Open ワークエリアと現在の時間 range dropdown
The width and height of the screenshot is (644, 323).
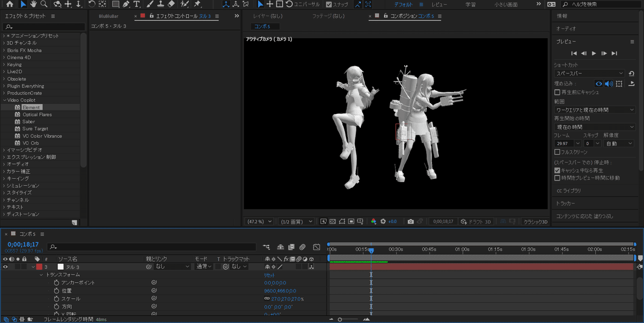pos(595,110)
